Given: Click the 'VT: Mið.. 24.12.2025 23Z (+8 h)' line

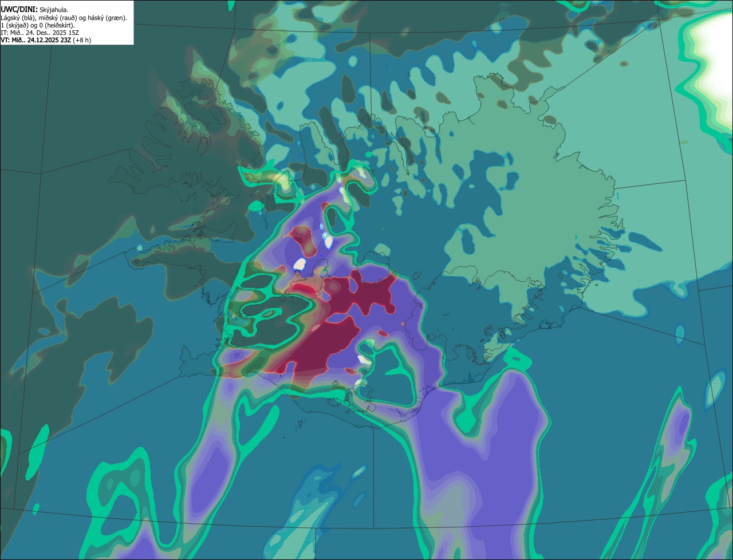Looking at the screenshot, I should tap(46, 40).
